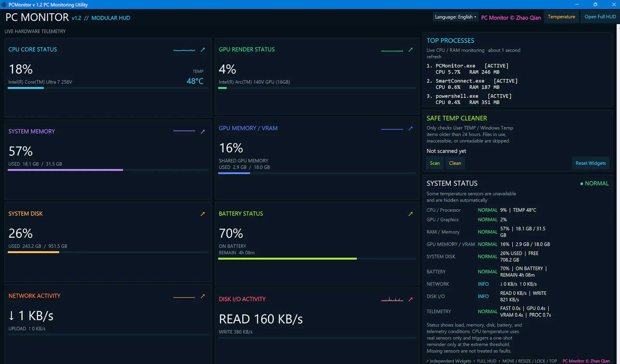This screenshot has height=364, width=620.
Task: Click the 48°C CPU temperature value
Action: pos(195,81)
